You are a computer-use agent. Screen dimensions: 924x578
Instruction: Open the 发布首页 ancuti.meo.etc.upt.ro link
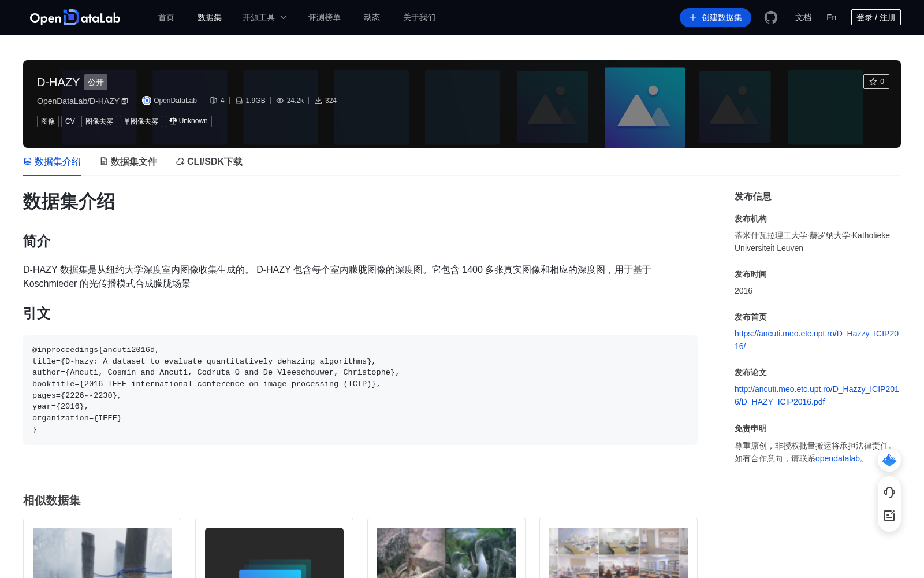817,340
